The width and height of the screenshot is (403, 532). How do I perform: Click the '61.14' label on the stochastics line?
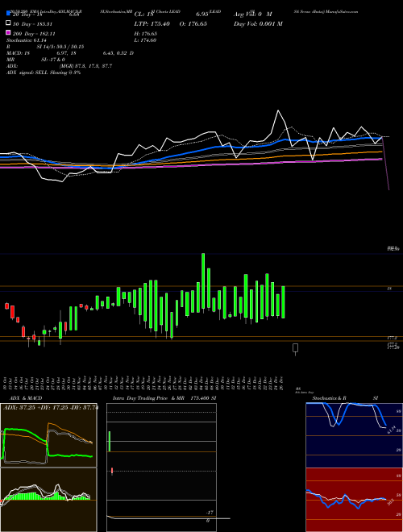[x=392, y=430]
